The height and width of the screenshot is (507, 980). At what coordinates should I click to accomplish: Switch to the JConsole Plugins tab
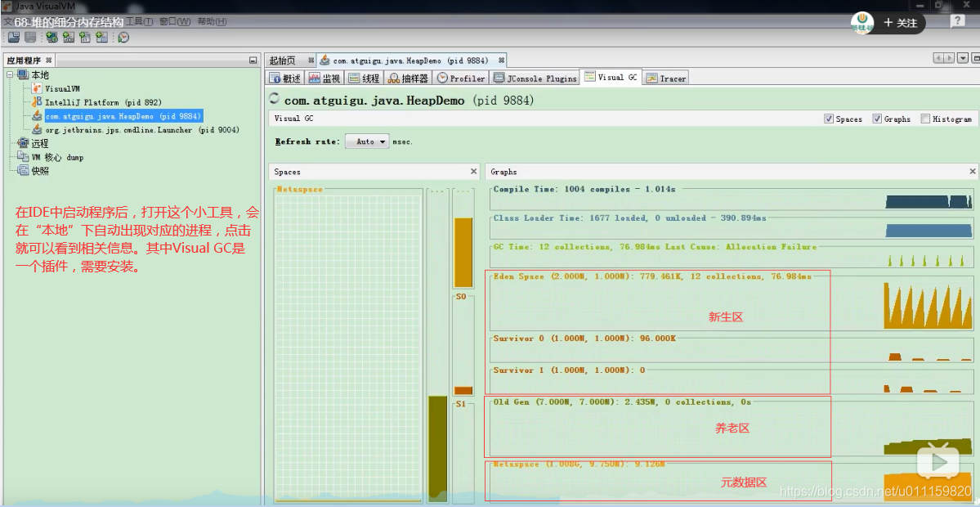(x=535, y=79)
